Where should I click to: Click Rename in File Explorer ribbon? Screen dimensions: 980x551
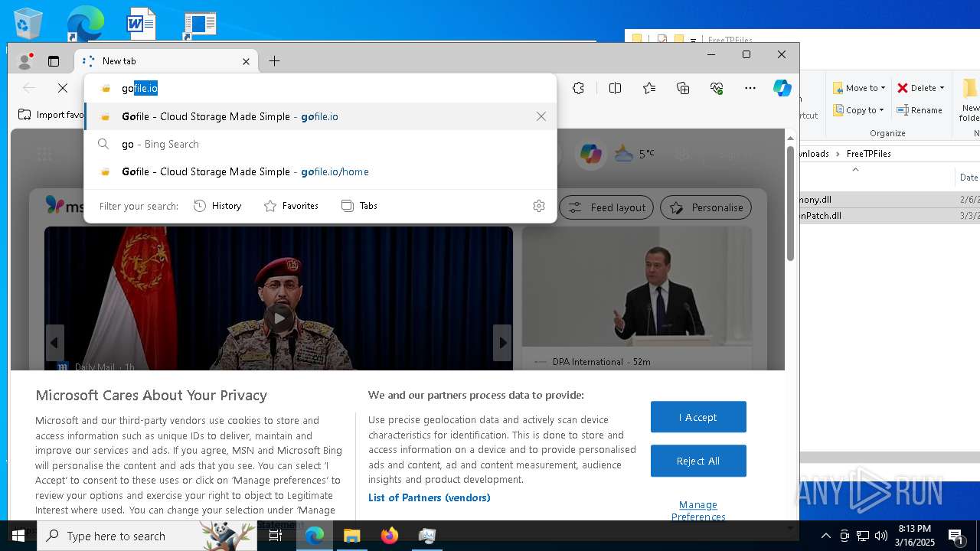click(x=920, y=110)
